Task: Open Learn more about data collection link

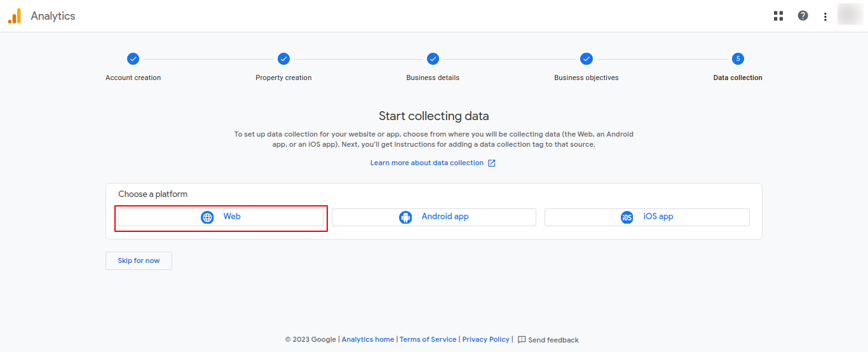Action: [427, 163]
